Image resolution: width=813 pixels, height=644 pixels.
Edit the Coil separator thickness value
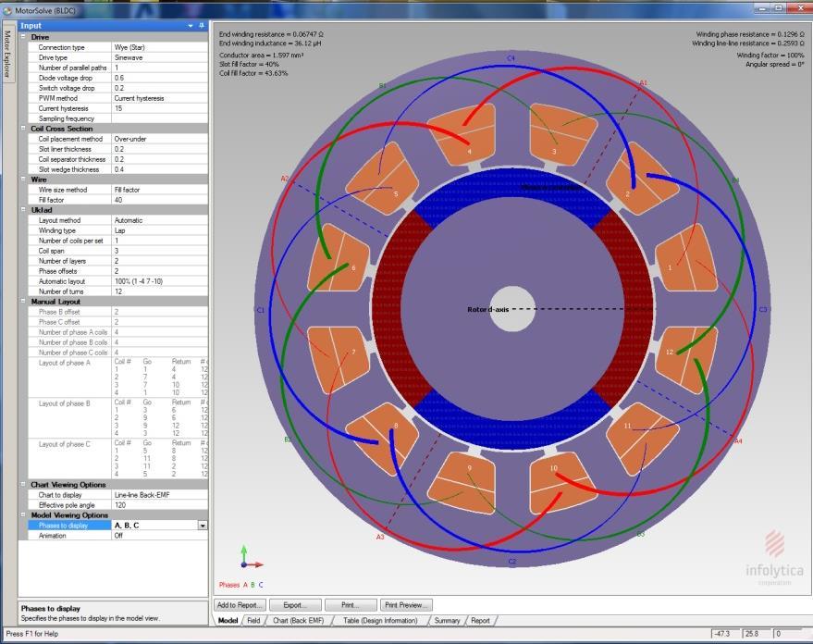[x=159, y=159]
